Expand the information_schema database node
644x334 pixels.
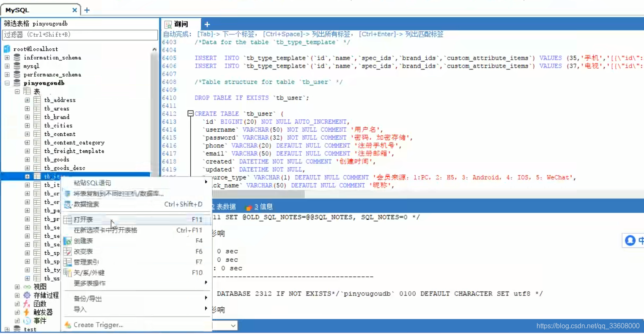click(x=7, y=58)
